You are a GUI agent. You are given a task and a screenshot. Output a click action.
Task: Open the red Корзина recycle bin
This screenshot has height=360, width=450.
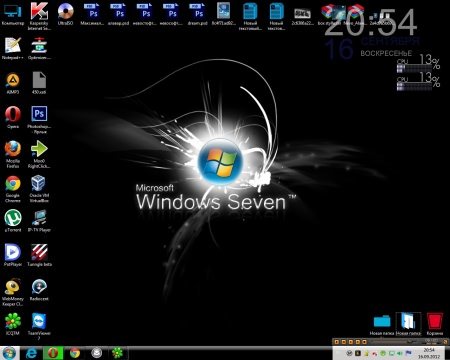(435, 324)
